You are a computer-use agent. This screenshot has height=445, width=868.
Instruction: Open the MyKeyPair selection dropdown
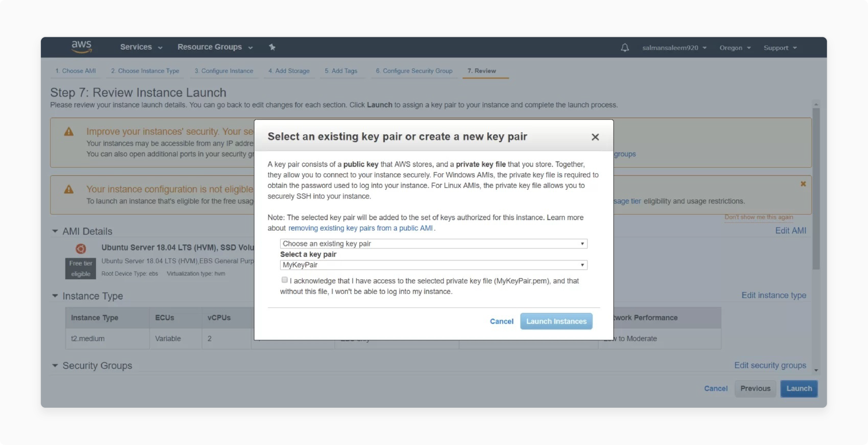(433, 265)
